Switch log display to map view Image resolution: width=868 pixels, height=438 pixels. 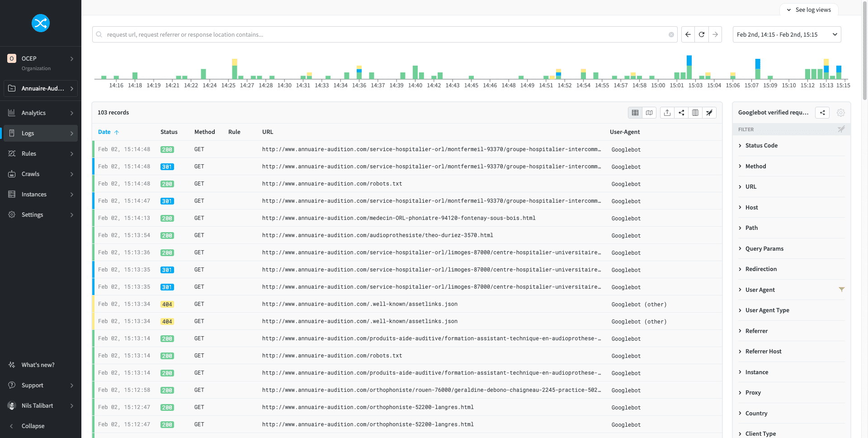tap(649, 113)
